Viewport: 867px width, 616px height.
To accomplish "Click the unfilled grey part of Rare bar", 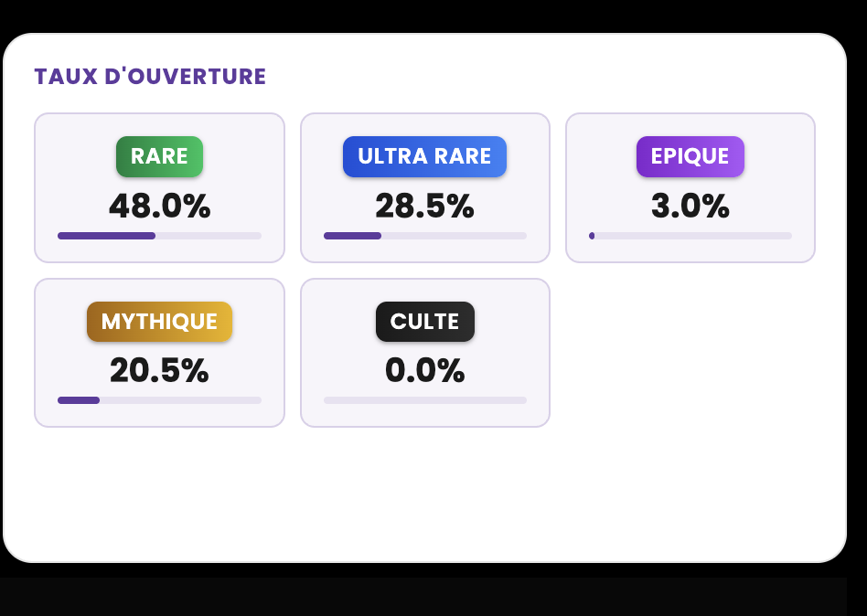I will pos(209,236).
